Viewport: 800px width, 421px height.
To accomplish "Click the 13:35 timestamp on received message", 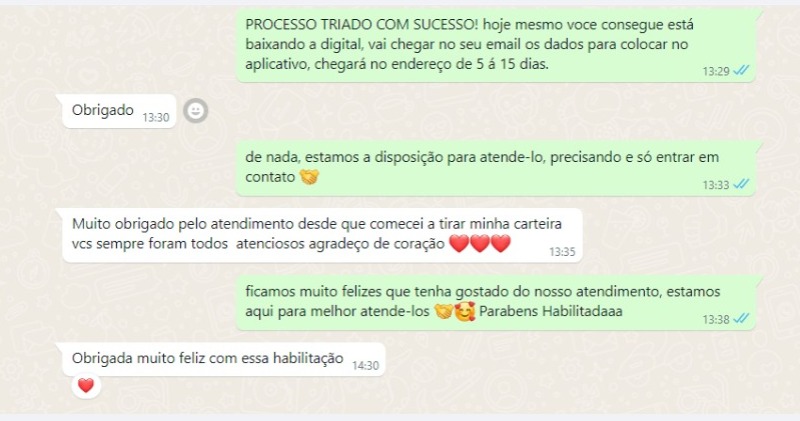I will point(562,252).
